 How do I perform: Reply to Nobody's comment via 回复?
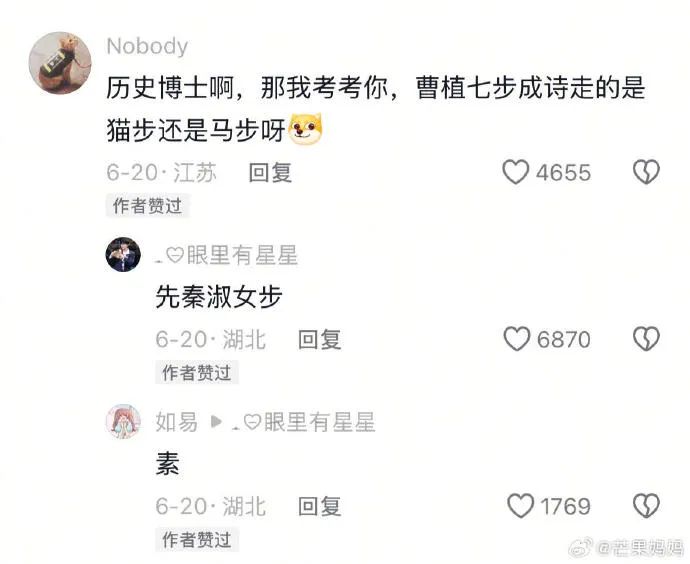pyautogui.click(x=270, y=172)
